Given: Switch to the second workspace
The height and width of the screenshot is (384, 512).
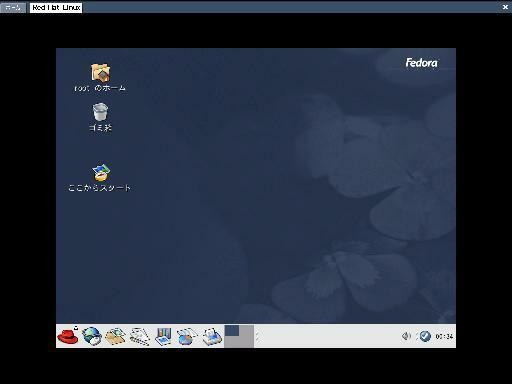Looking at the screenshot, I should pos(246,331).
